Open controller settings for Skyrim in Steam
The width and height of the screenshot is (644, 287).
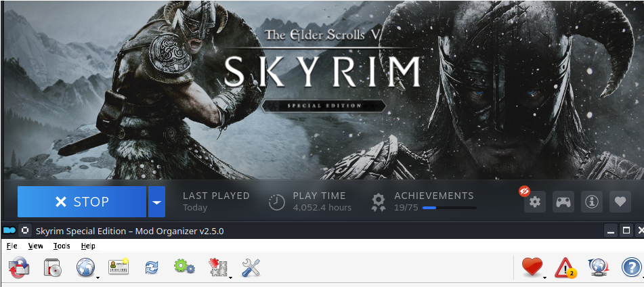point(563,202)
